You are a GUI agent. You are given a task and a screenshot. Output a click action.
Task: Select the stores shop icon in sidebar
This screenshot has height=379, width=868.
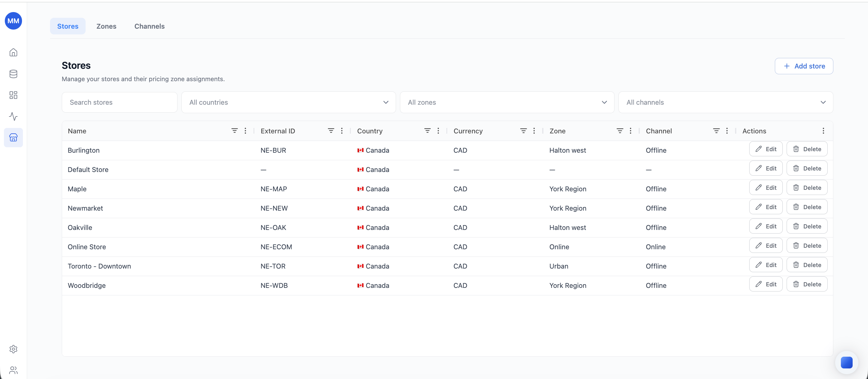[13, 138]
